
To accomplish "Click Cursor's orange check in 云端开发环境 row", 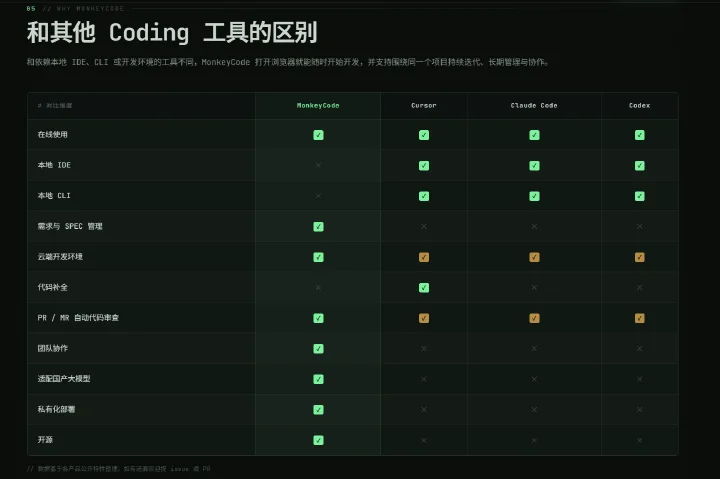I will pos(424,257).
